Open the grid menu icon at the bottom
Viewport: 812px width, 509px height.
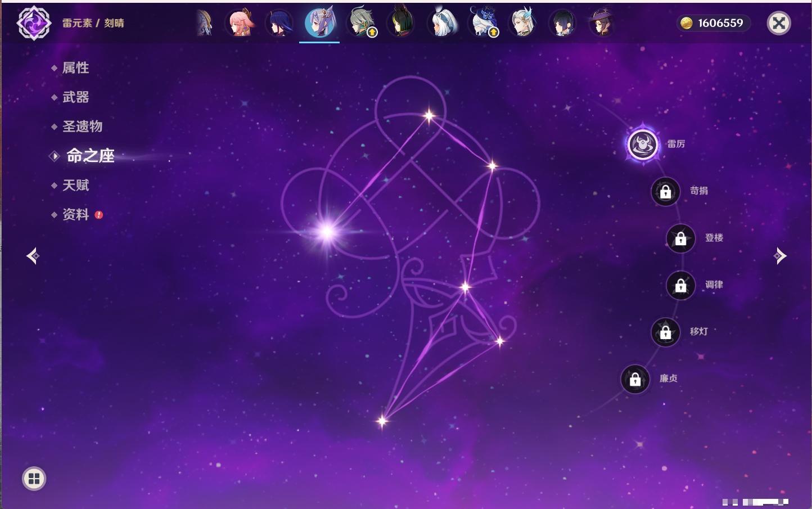pos(34,479)
